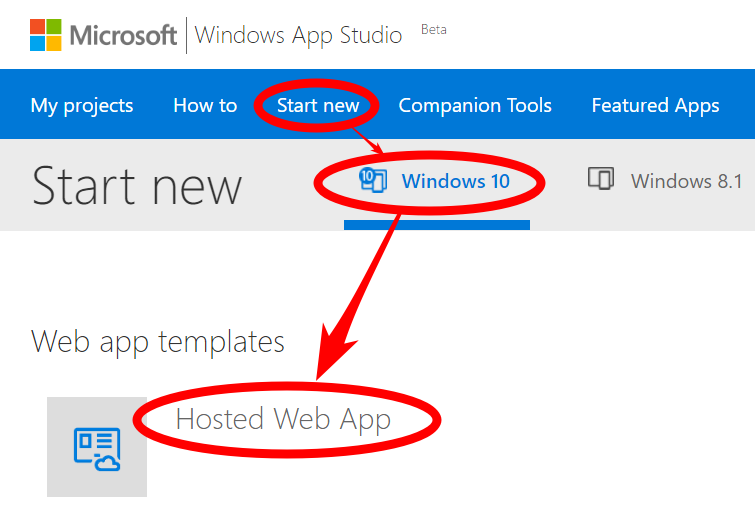This screenshot has width=755, height=523.
Task: Click the Windows 10 devices icon
Action: point(373,180)
